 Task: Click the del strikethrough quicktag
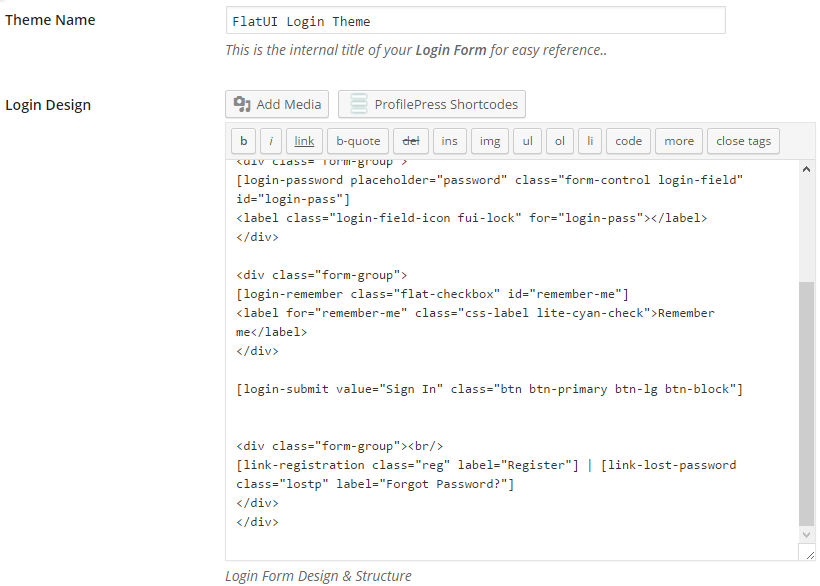point(410,141)
